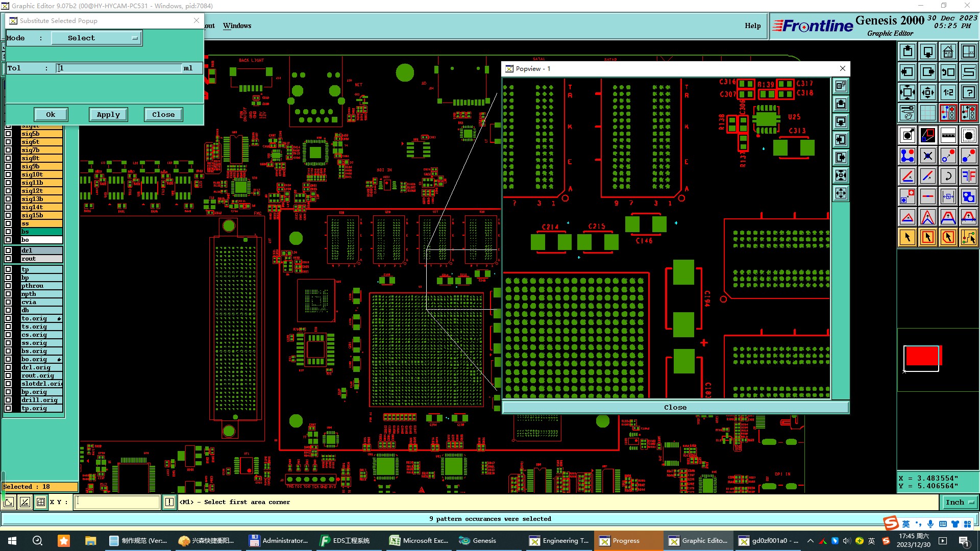Image resolution: width=980 pixels, height=551 pixels.
Task: Select the single arrow pointer select tool
Action: [x=908, y=237]
